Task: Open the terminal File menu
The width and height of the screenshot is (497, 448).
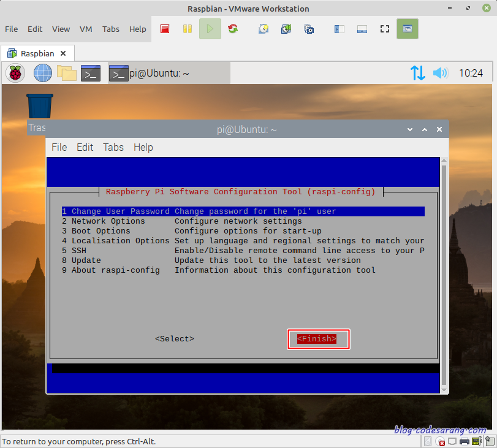Action: click(x=59, y=148)
